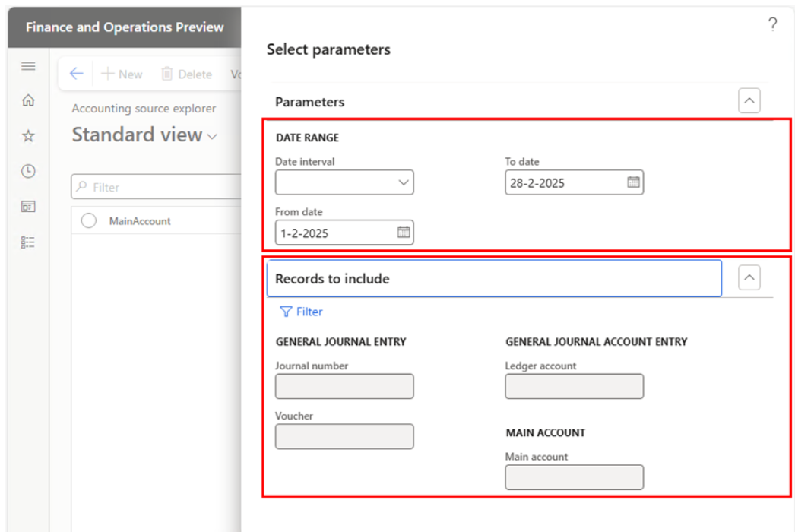Click the New button in toolbar
The image size is (795, 532).
122,74
